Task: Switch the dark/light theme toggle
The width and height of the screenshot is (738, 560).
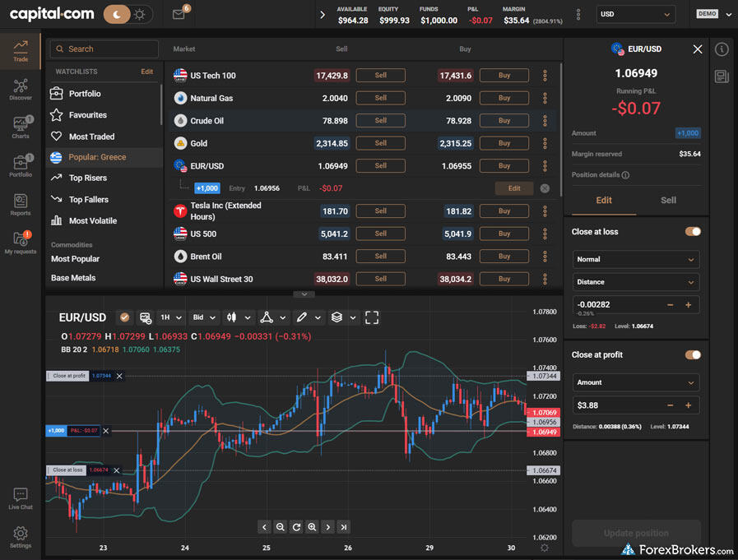Action: click(x=128, y=14)
